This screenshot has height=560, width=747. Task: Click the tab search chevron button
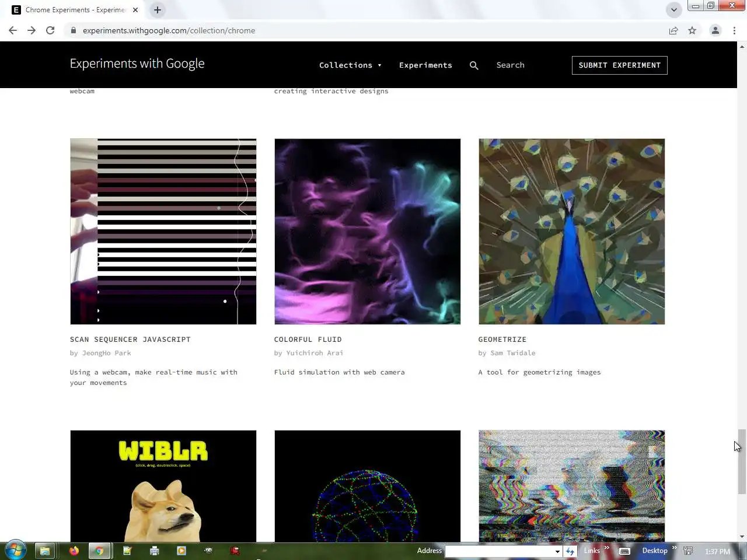673,10
